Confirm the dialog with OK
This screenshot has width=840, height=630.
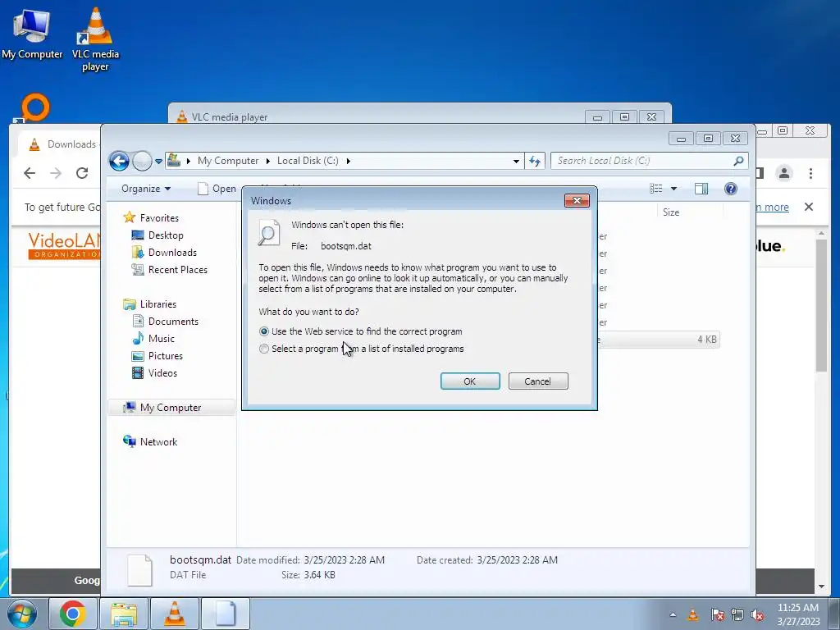tap(470, 381)
